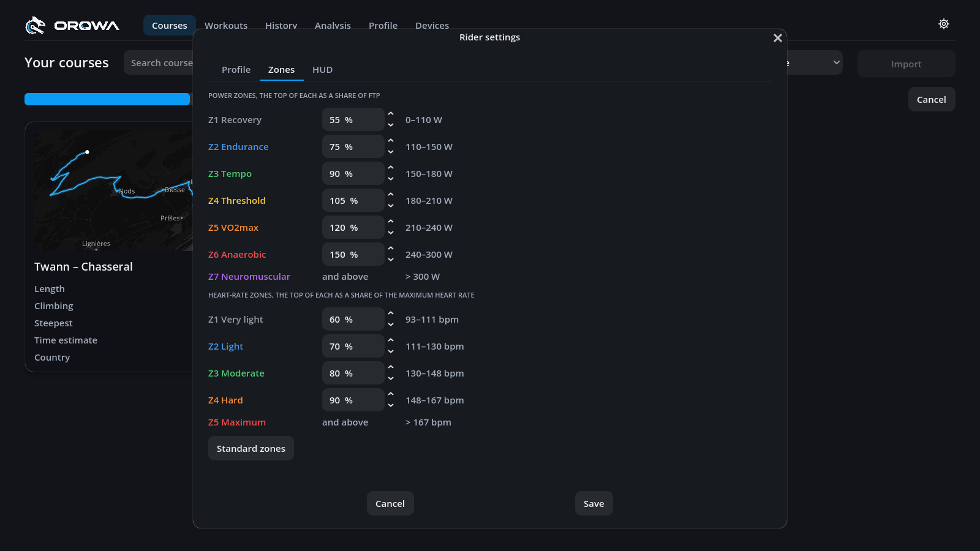Decrease Z4 Hard heart-rate percentage
Viewport: 980px width, 551px height.
(391, 406)
